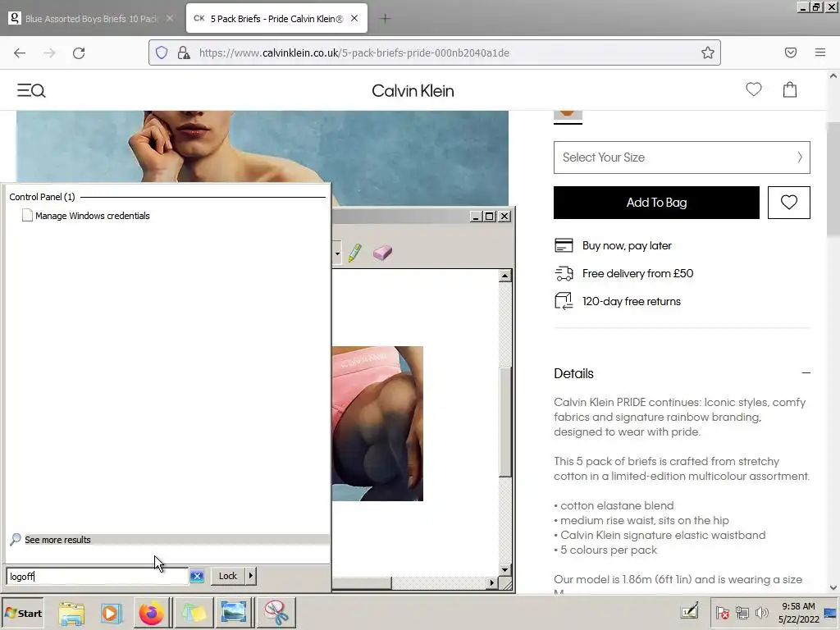Select the product colour swatch
This screenshot has height=630, width=840.
(x=568, y=115)
